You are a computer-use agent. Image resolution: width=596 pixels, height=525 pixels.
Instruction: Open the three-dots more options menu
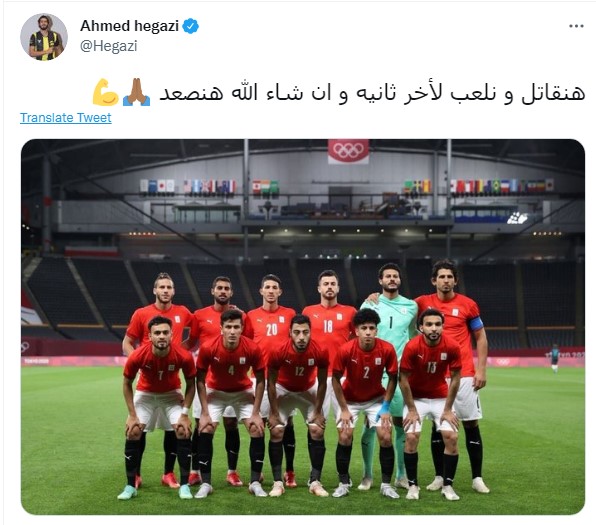point(576,26)
